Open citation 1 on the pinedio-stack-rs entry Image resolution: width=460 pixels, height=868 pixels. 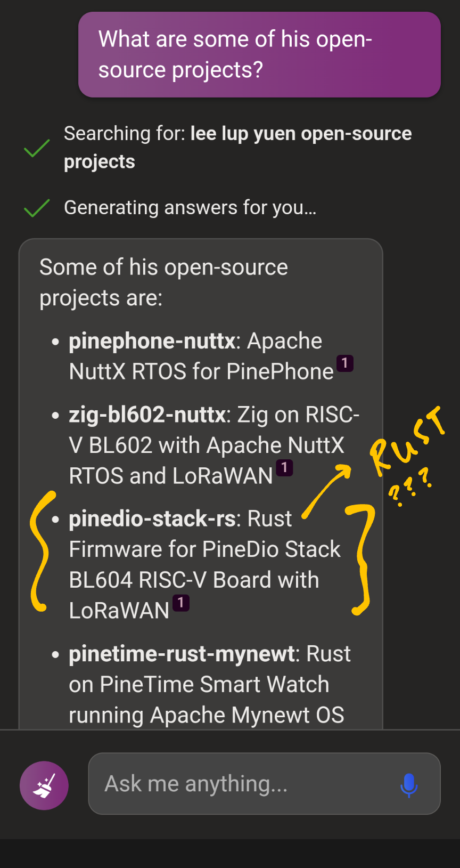(x=181, y=603)
